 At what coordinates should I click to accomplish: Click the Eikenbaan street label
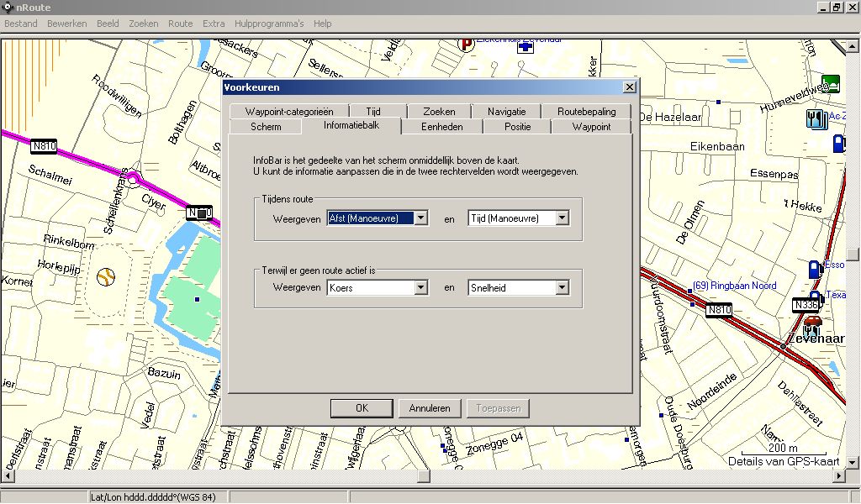(717, 146)
